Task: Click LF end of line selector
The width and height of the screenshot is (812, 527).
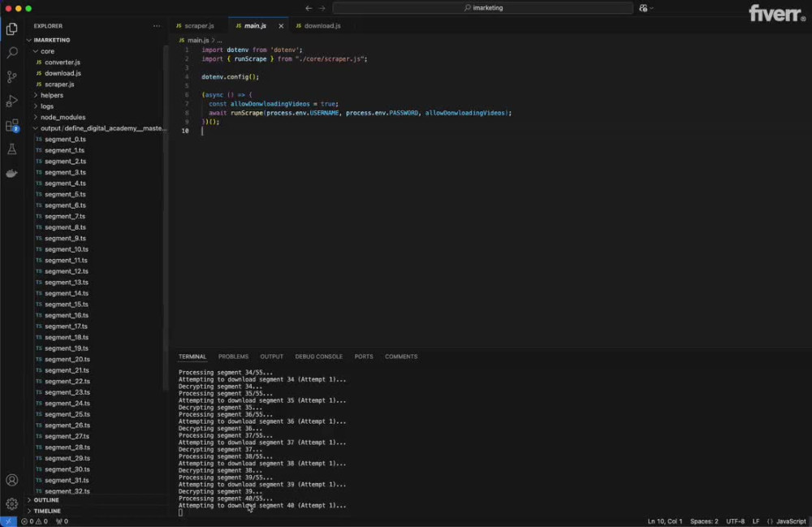Action: point(755,521)
